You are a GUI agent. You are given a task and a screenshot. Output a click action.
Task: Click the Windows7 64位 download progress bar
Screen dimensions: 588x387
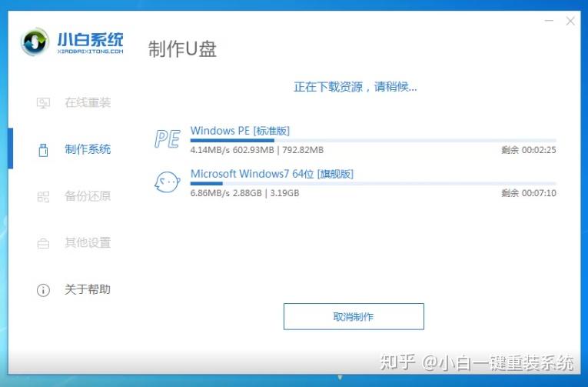point(373,184)
